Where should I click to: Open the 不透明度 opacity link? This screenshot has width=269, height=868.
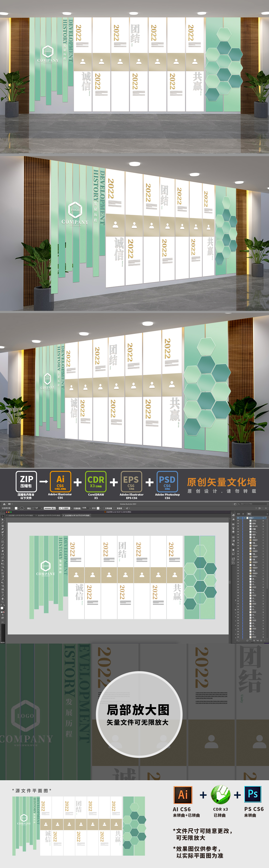pos(77,508)
